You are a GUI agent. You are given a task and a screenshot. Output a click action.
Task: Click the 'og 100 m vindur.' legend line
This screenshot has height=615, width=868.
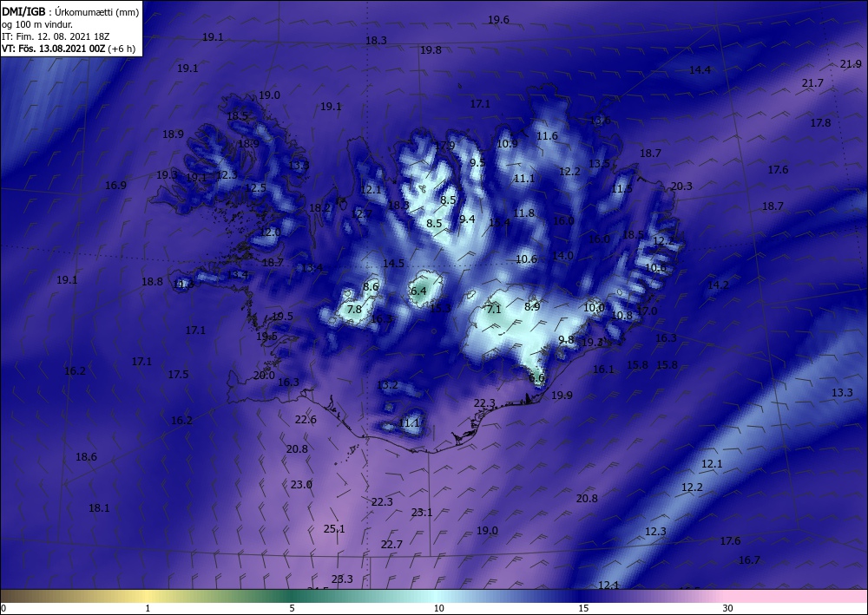pyautogui.click(x=37, y=24)
